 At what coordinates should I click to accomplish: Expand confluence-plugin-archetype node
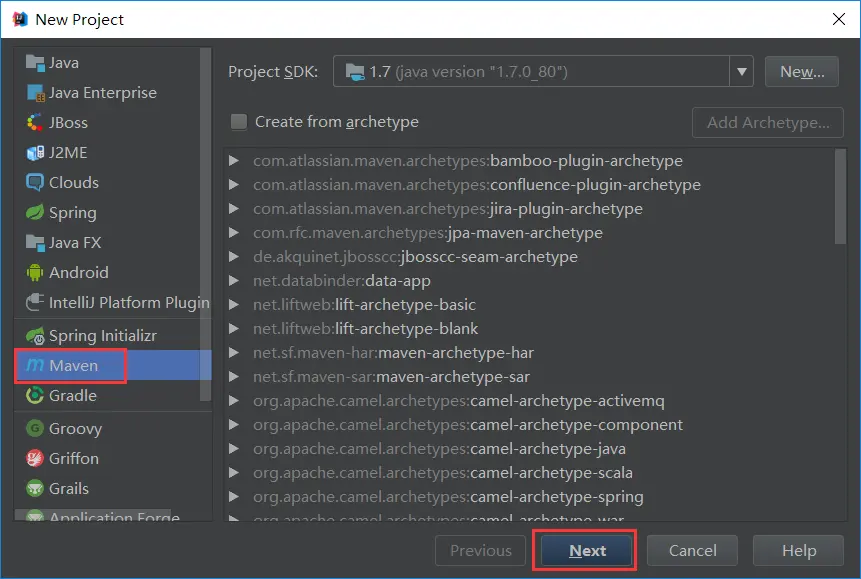tap(234, 185)
